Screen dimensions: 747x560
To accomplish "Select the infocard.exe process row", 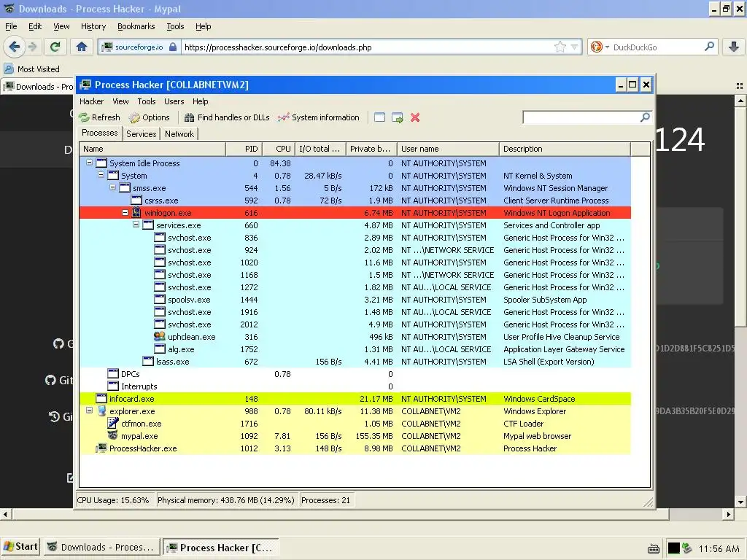I will tap(355, 399).
